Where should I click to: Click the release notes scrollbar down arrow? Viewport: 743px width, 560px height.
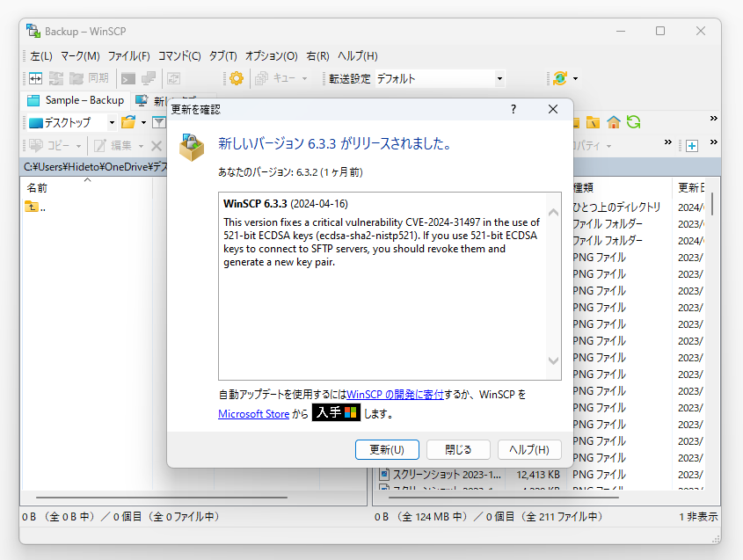(x=553, y=360)
